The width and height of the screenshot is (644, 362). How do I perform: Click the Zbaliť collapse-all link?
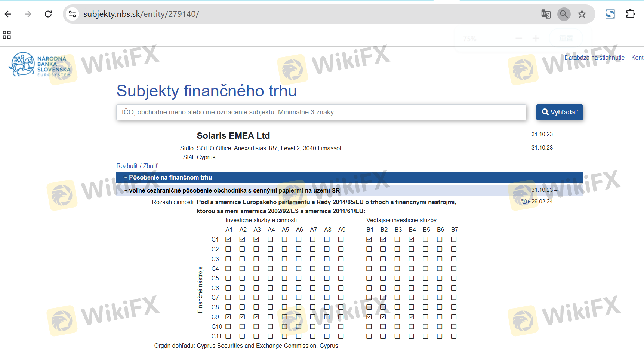(x=151, y=166)
